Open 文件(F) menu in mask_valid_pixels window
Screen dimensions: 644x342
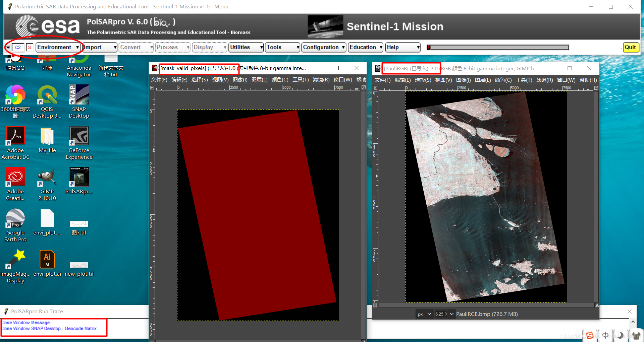click(159, 80)
